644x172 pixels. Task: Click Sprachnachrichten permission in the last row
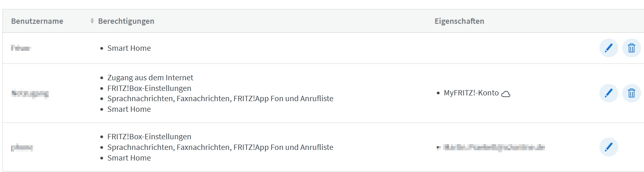coord(220,147)
